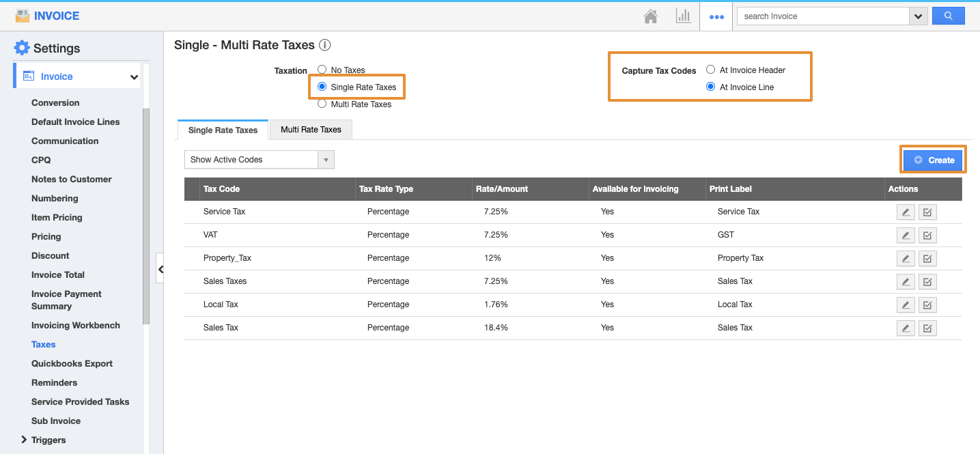
Task: Select the Multi Rate Taxes radio option
Action: (x=322, y=104)
